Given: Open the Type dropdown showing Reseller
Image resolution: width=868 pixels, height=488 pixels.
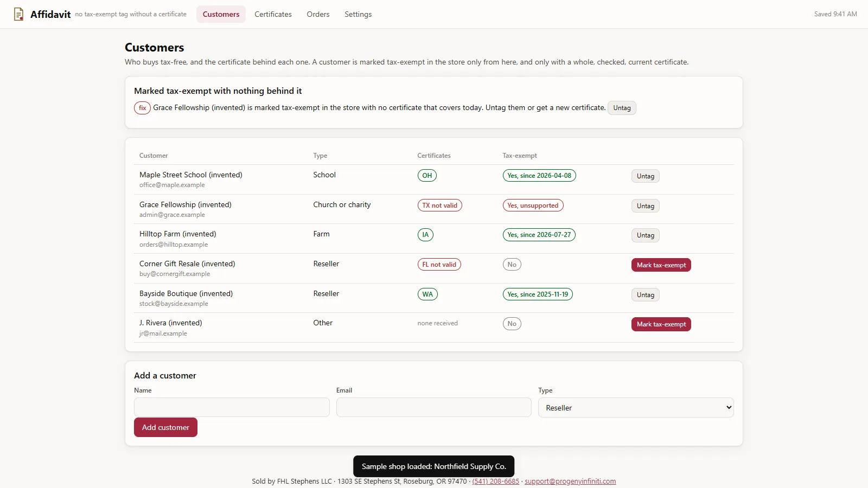Looking at the screenshot, I should 636,408.
